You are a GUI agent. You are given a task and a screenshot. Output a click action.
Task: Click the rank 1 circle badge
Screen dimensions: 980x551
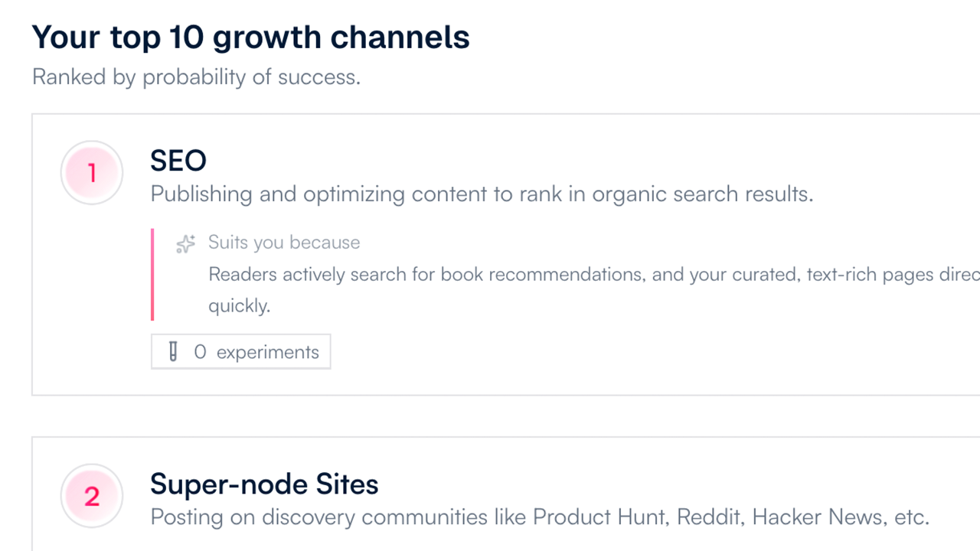pos(92,173)
